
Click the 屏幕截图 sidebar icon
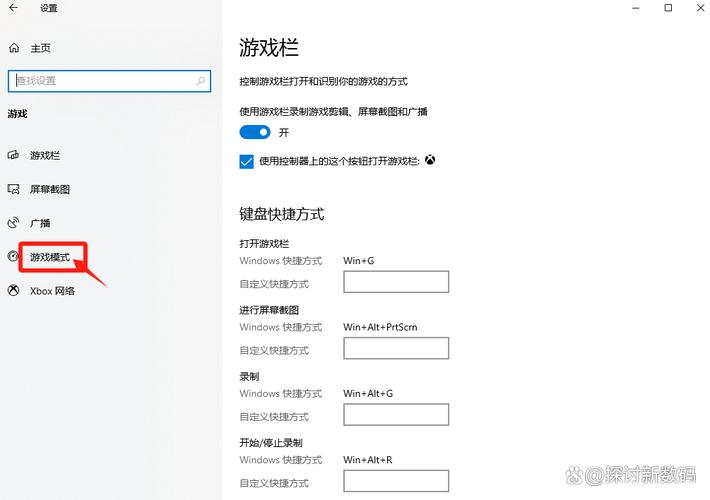click(14, 189)
